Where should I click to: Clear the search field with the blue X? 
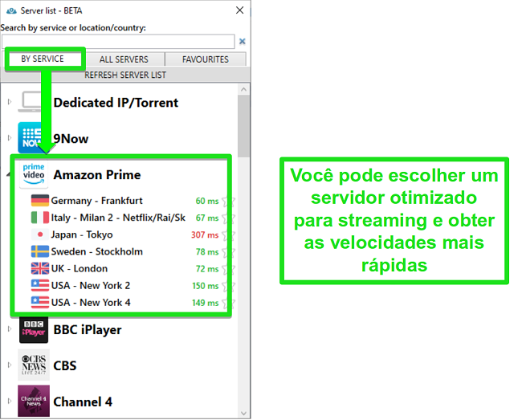[x=243, y=41]
